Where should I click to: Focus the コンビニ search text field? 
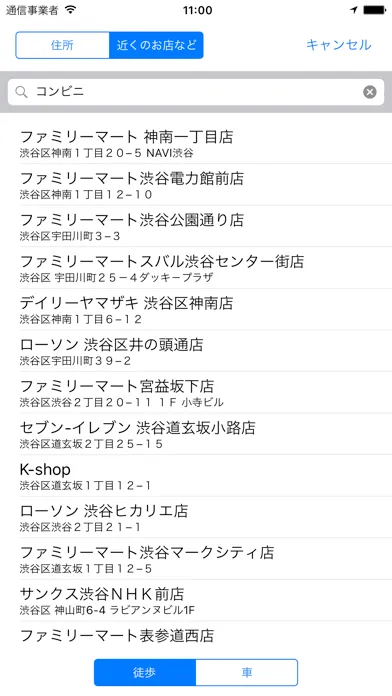[196, 92]
